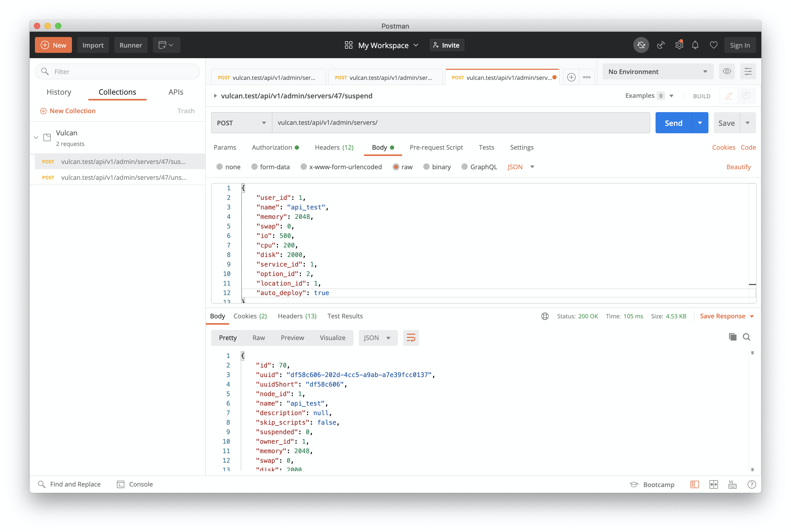This screenshot has height=532, width=791.
Task: Click the sync status icon in header
Action: (641, 45)
